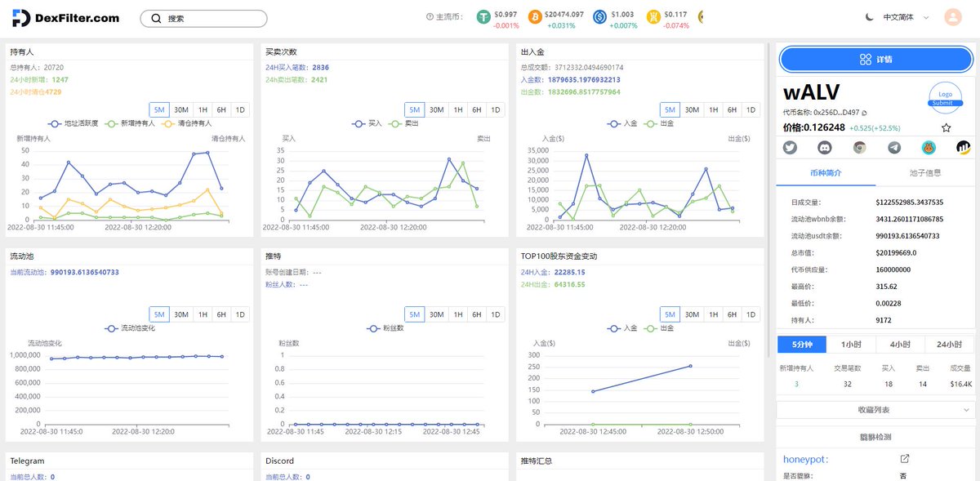This screenshot has width=980, height=481.
Task: Select 30M interval in 买卖次数 panel
Action: 436,109
